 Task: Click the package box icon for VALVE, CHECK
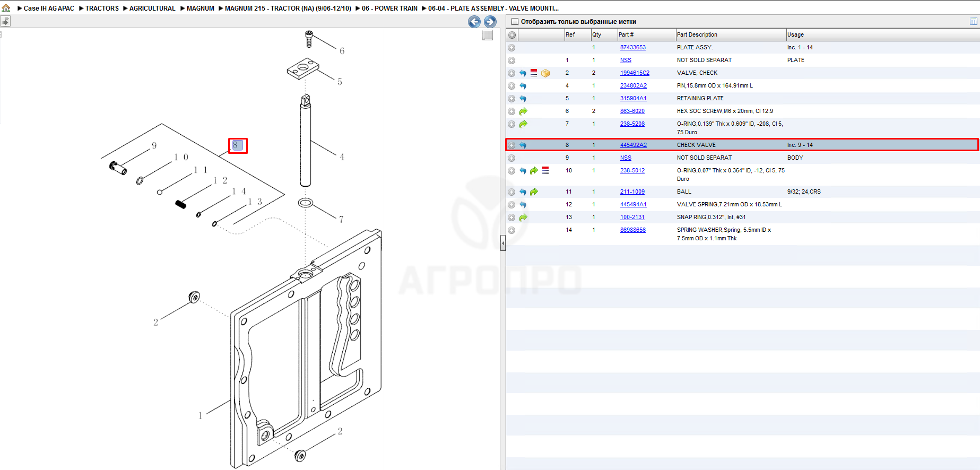point(545,73)
